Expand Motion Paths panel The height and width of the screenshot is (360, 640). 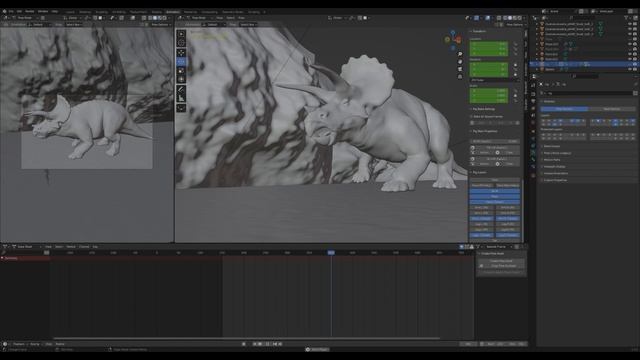[552, 160]
